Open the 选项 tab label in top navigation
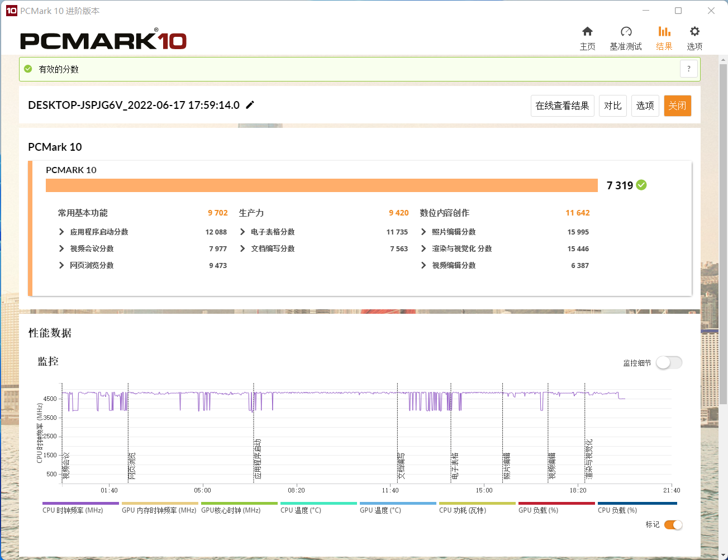The height and width of the screenshot is (560, 728). [694, 46]
